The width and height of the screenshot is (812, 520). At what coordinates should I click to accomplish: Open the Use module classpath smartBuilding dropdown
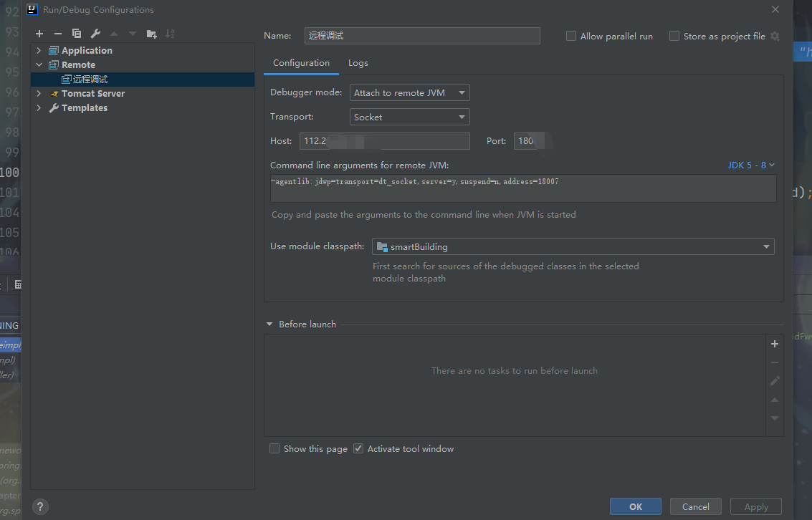tap(573, 246)
